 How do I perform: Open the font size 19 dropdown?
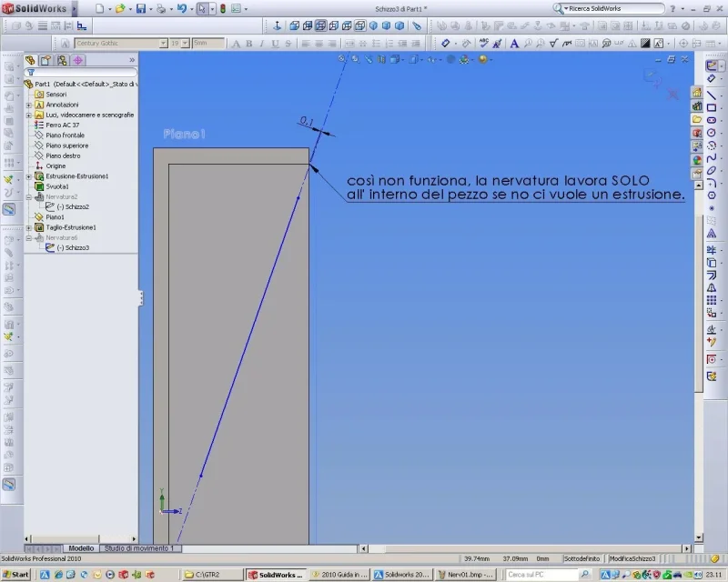186,43
